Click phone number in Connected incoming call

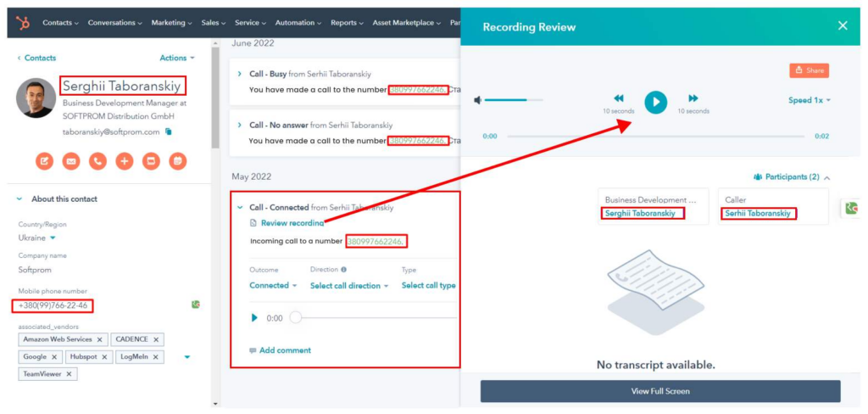tap(377, 242)
